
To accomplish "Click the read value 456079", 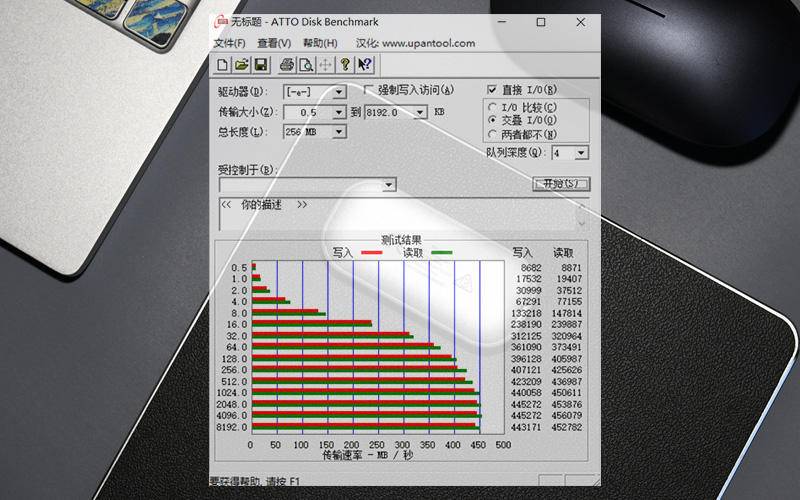I will pos(566,416).
